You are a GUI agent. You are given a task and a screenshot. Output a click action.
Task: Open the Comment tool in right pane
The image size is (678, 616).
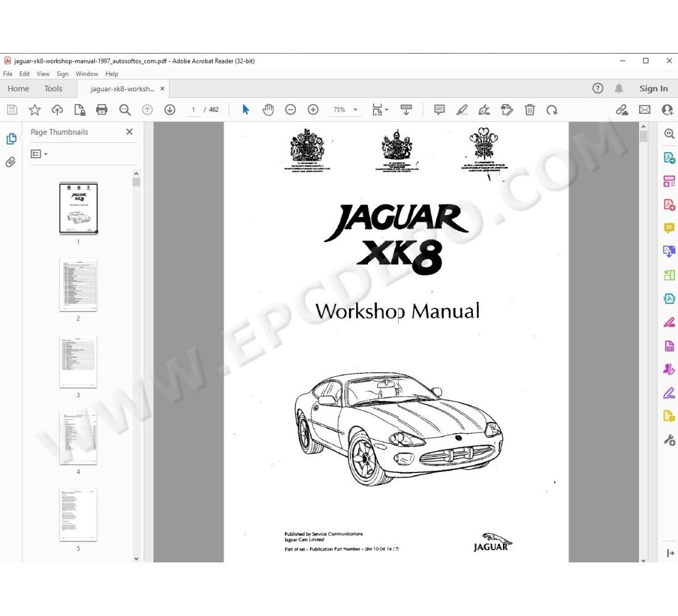(669, 227)
